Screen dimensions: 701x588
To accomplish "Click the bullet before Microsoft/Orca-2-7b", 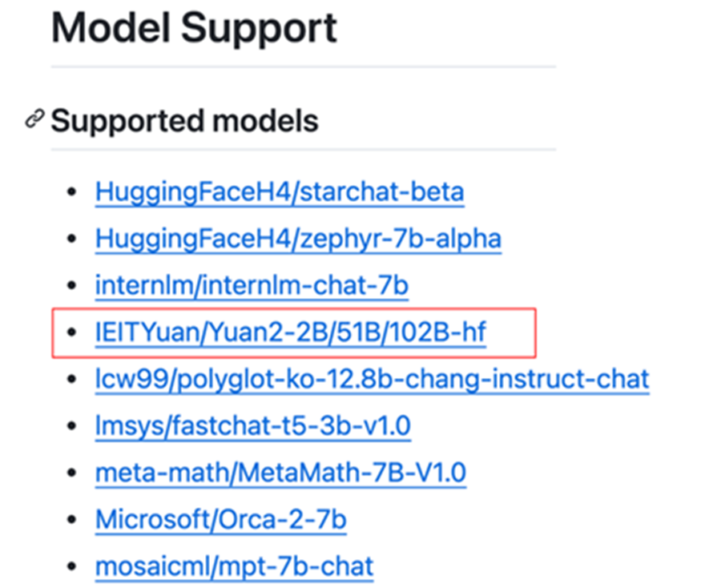I will pyautogui.click(x=73, y=520).
